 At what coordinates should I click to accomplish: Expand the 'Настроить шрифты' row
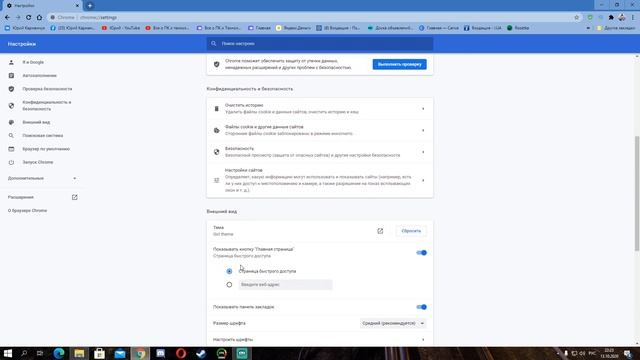click(320, 340)
